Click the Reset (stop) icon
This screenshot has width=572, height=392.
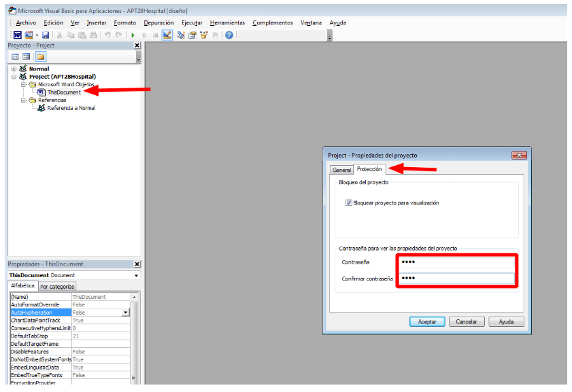click(155, 35)
